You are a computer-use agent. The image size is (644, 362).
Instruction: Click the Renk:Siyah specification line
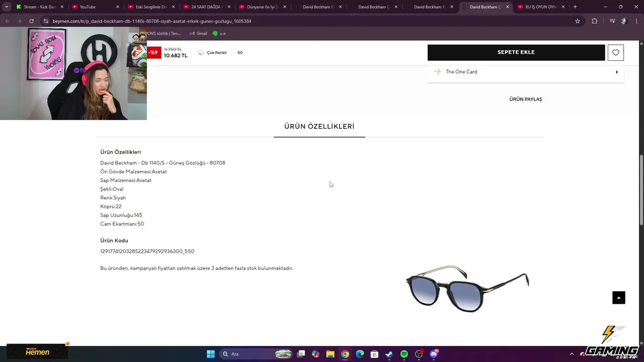click(113, 198)
